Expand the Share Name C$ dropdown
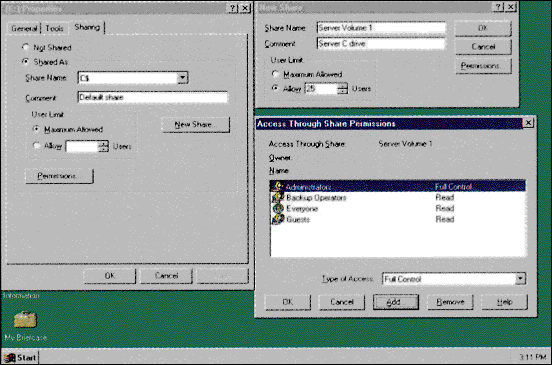 [x=182, y=77]
